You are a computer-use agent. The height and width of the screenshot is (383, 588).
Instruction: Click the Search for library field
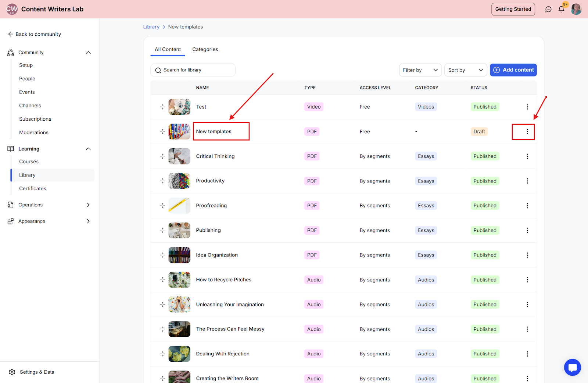[x=193, y=70]
